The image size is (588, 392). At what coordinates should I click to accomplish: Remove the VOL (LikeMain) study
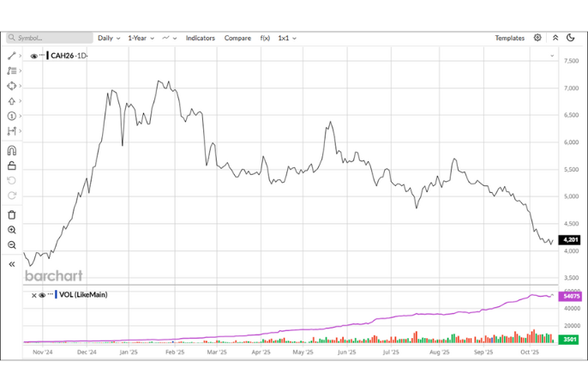point(34,295)
